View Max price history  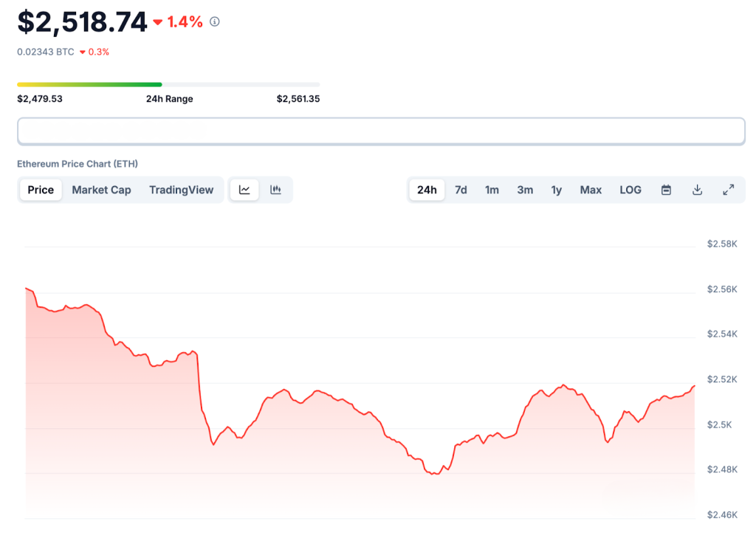pos(591,190)
